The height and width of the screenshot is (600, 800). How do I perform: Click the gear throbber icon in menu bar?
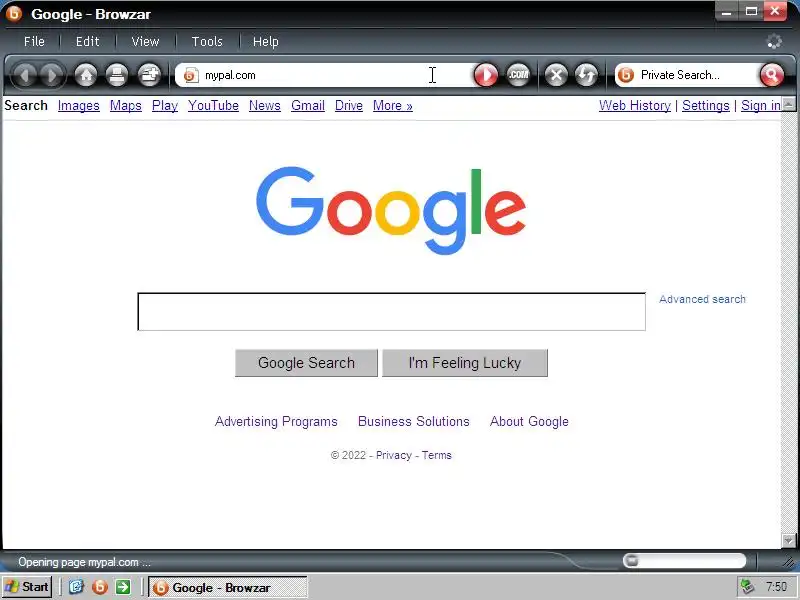(774, 41)
